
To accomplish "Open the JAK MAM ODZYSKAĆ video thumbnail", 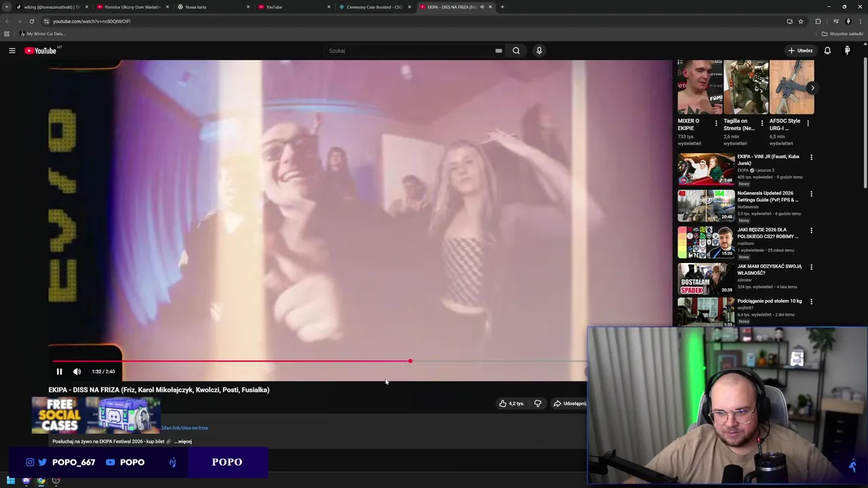I will click(706, 279).
